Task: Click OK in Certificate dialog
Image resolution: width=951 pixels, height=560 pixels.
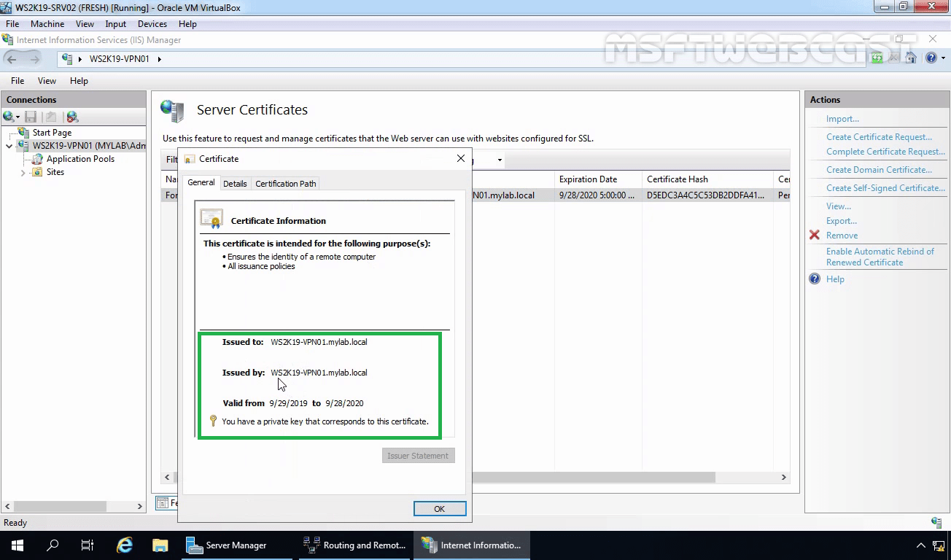Action: [x=440, y=509]
